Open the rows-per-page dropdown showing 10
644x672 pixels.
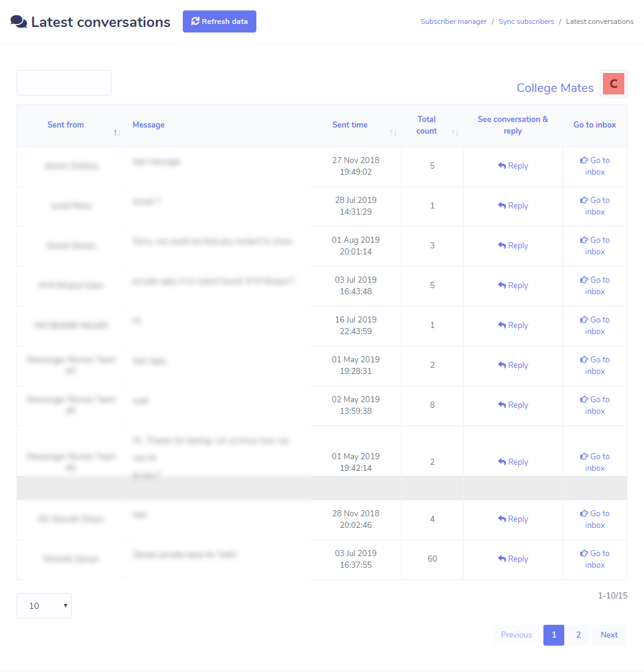click(x=44, y=605)
